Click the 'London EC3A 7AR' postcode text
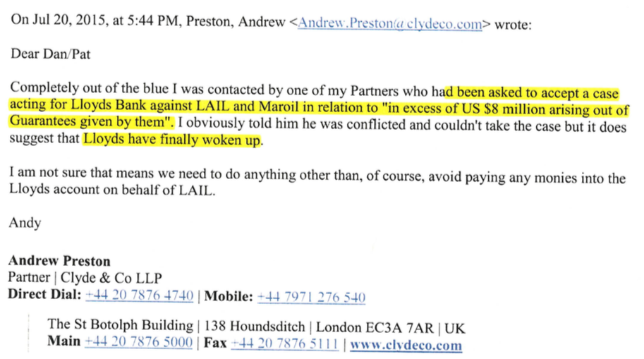Screen dimensions: 644x359 click(x=375, y=328)
